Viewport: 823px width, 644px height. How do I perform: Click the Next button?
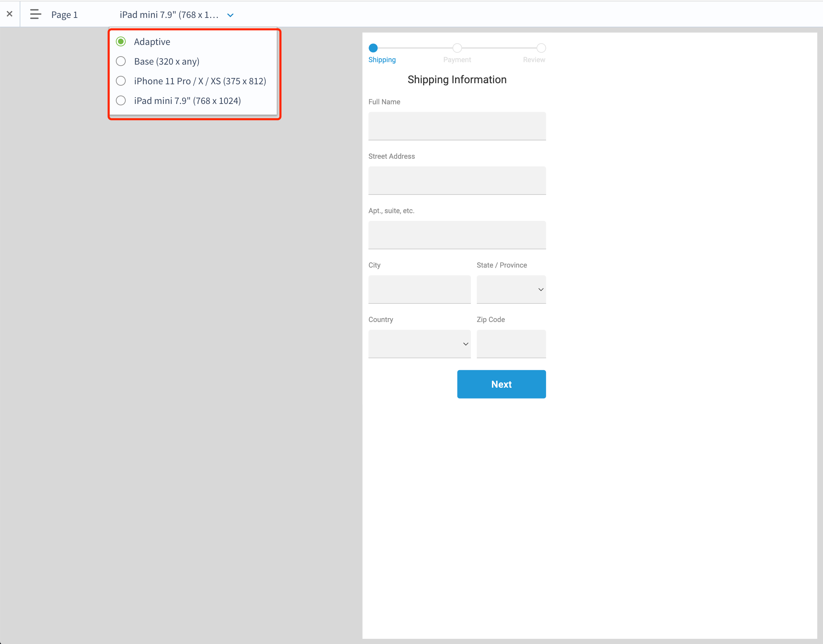(x=501, y=384)
